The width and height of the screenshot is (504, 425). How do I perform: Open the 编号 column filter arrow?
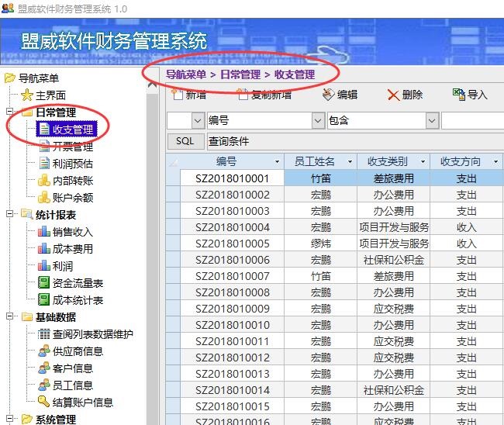click(x=277, y=162)
